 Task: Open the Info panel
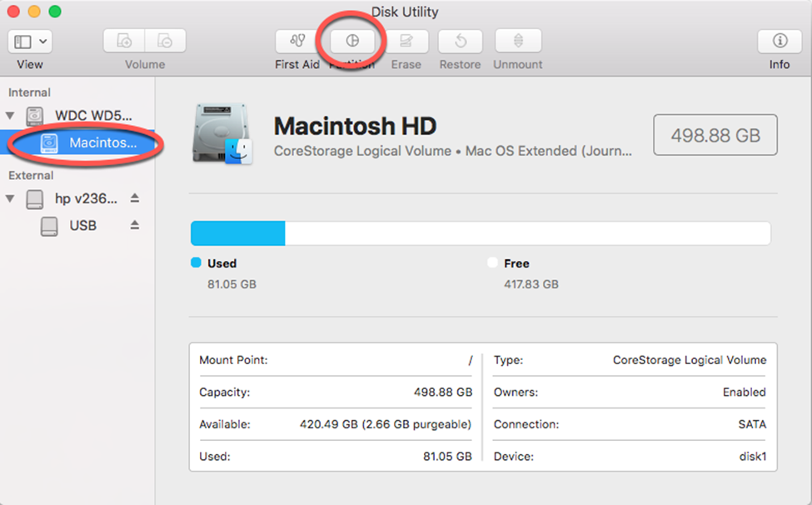point(780,40)
